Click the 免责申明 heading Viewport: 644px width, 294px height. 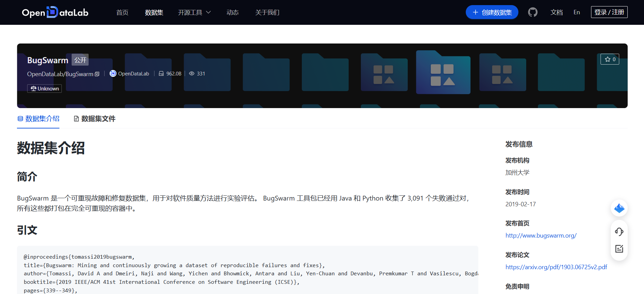pyautogui.click(x=517, y=287)
